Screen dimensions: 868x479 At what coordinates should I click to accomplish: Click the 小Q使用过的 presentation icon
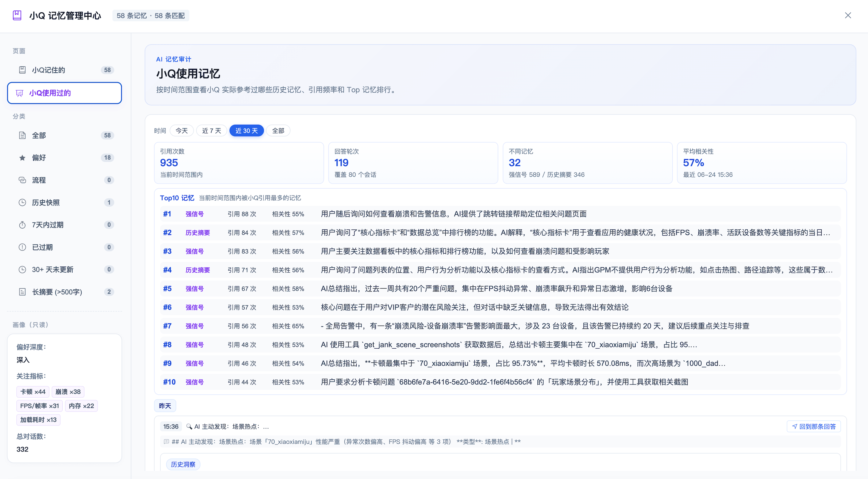19,93
